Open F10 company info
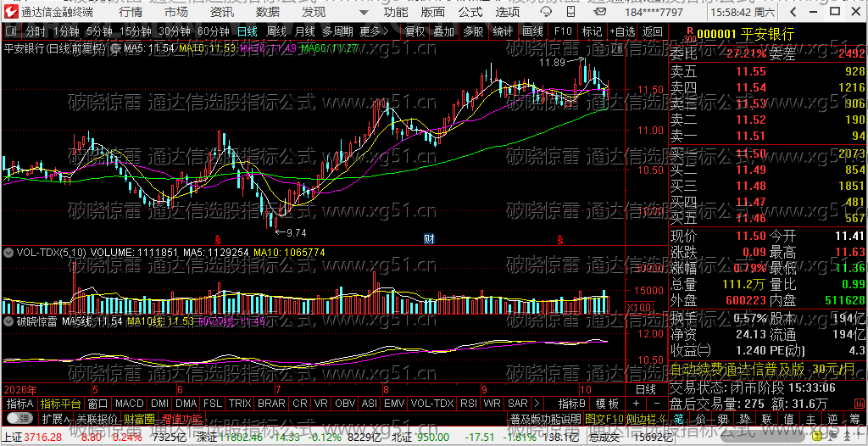 563,31
